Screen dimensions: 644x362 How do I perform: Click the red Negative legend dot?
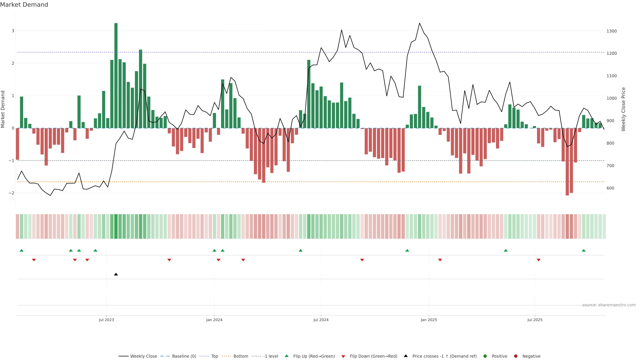(516, 356)
